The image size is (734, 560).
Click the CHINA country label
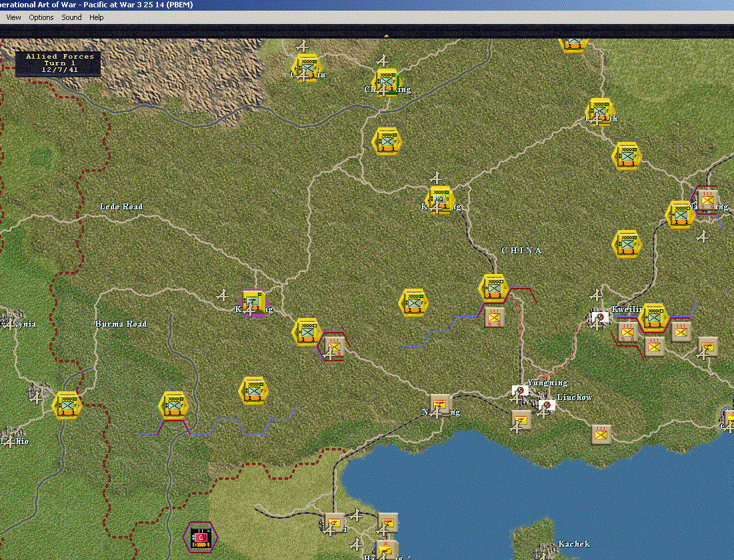[x=521, y=251]
